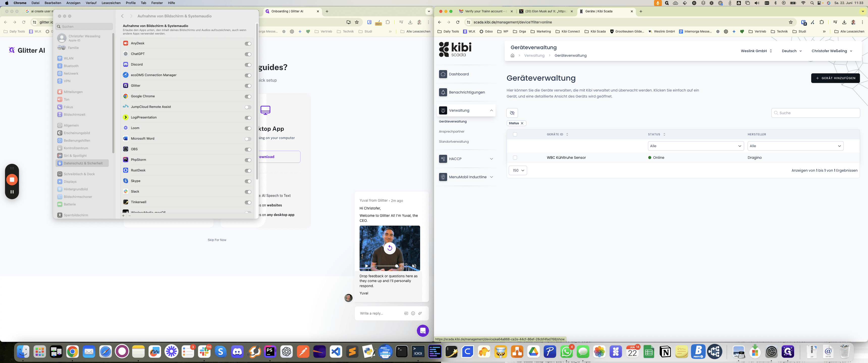Open the Lesezeichen menu in menu bar

click(111, 3)
